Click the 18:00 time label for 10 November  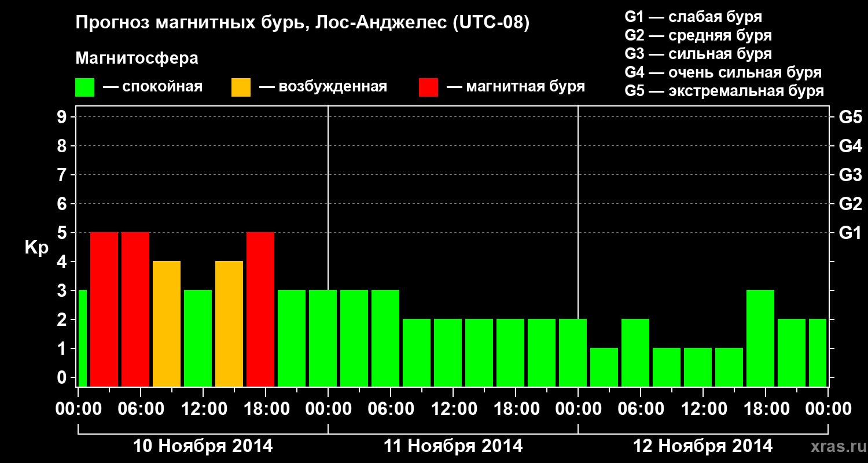click(266, 409)
